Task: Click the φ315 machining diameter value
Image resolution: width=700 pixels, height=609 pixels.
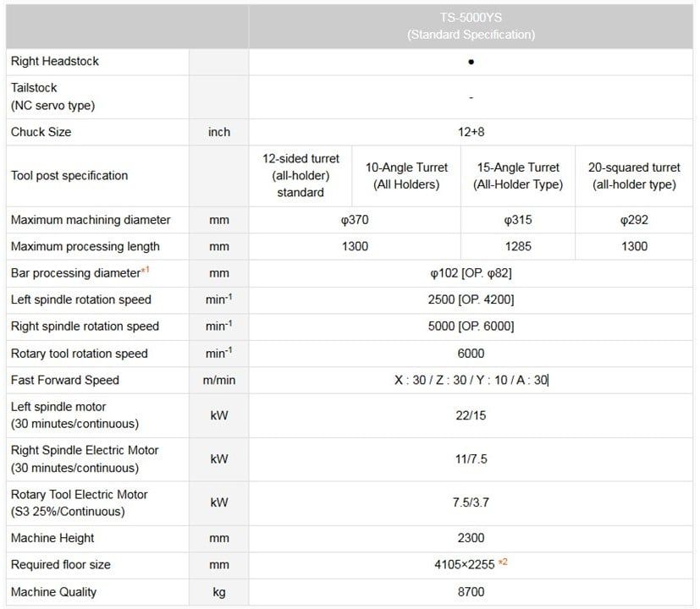Action: tap(518, 220)
